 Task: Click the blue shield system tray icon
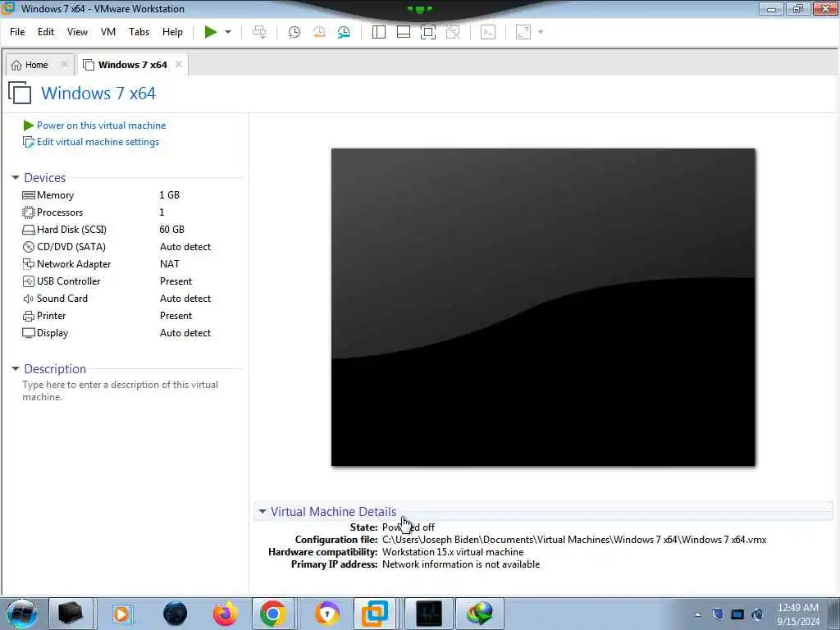point(718,614)
